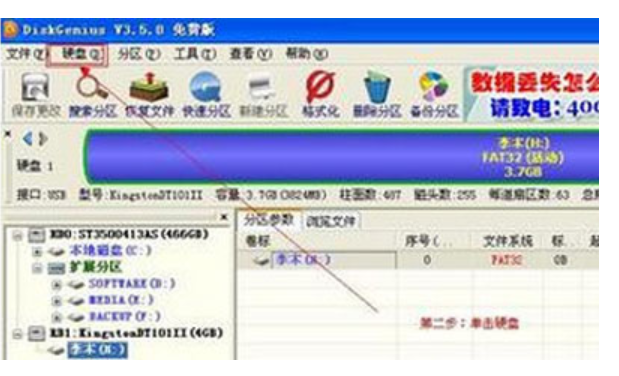
Task: Open the 帮助(H) menu
Action: [x=307, y=54]
